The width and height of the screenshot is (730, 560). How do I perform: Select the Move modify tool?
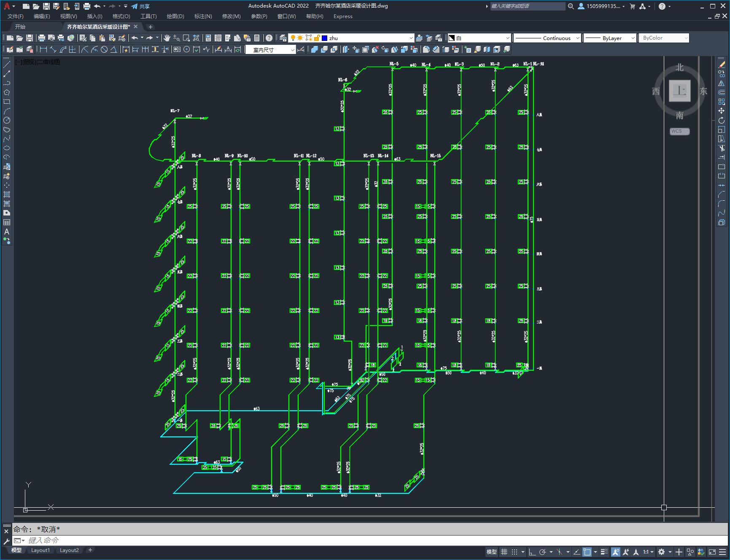(722, 111)
